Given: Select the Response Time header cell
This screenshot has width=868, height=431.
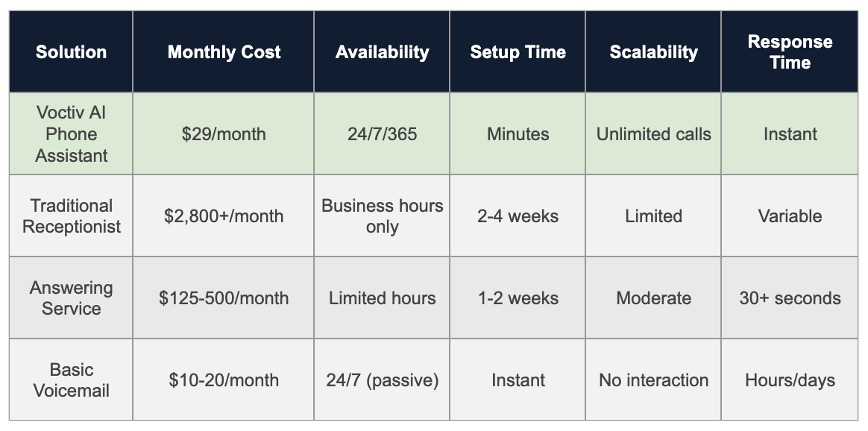Looking at the screenshot, I should [790, 52].
